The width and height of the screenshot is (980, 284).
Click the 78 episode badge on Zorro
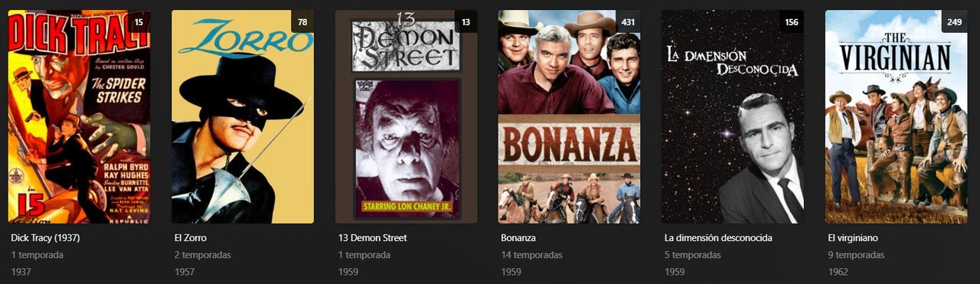[302, 21]
